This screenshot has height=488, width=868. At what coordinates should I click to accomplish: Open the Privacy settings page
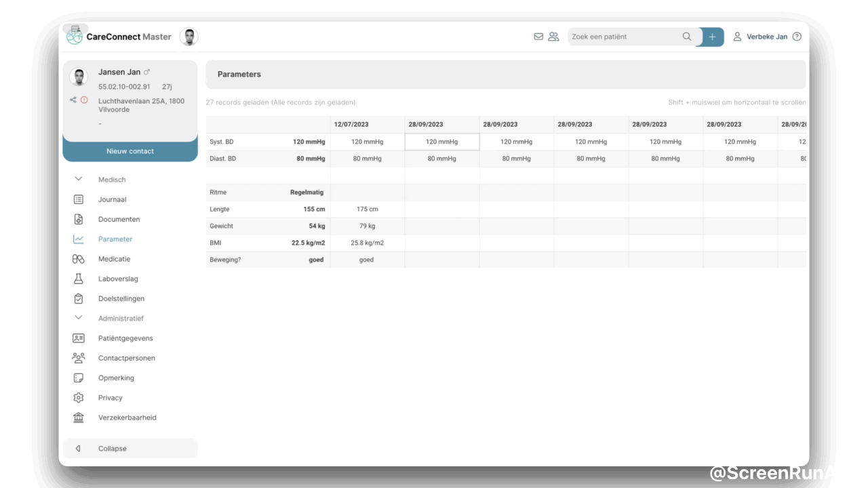[111, 398]
